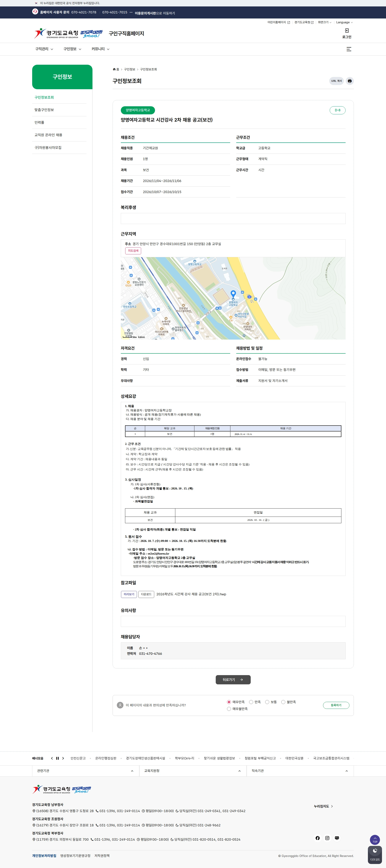The height and width of the screenshot is (868, 386).
Task: Open the hamburger all-menu icon
Action: (349, 49)
